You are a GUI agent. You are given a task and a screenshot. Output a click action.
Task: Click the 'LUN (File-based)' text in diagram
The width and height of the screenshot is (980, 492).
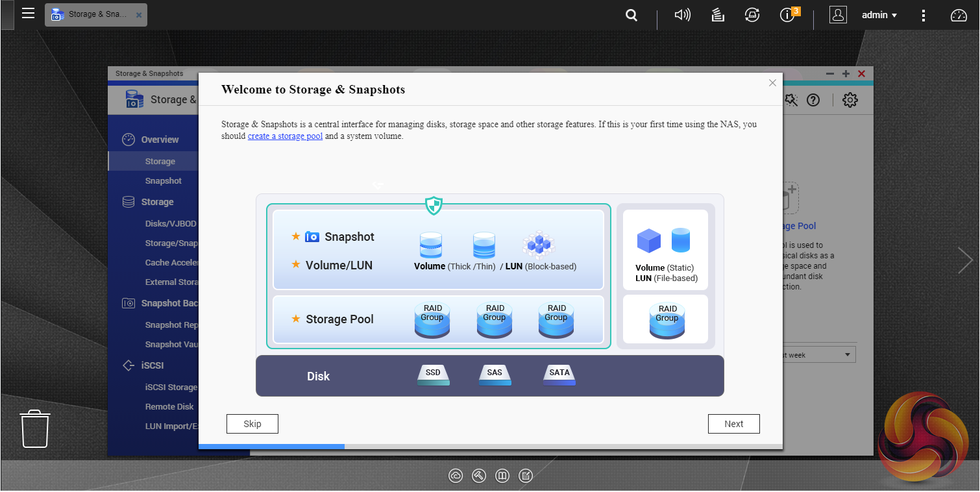(667, 278)
